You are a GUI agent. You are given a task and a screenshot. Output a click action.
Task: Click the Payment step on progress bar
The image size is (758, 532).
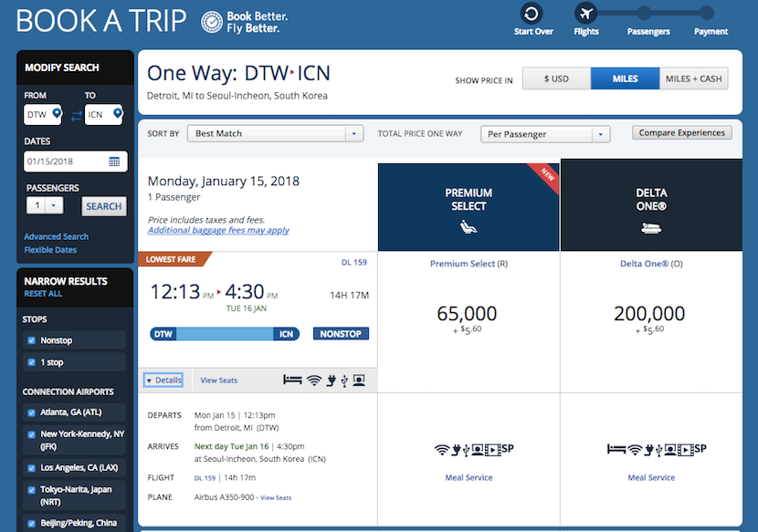pyautogui.click(x=711, y=13)
